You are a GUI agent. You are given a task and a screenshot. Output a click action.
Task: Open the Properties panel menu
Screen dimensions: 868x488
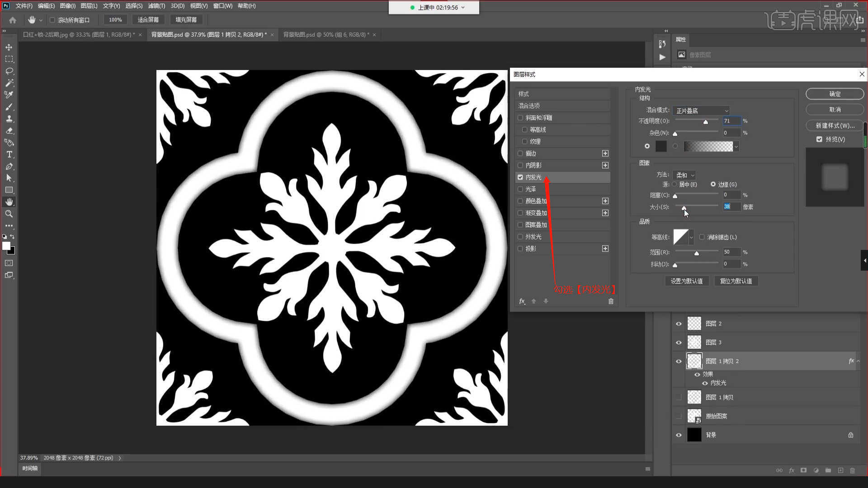[863, 40]
